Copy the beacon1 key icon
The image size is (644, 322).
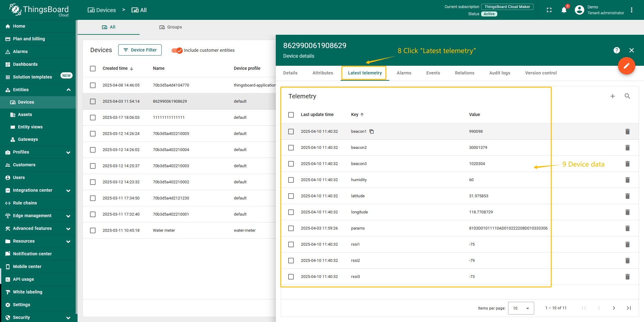click(372, 132)
